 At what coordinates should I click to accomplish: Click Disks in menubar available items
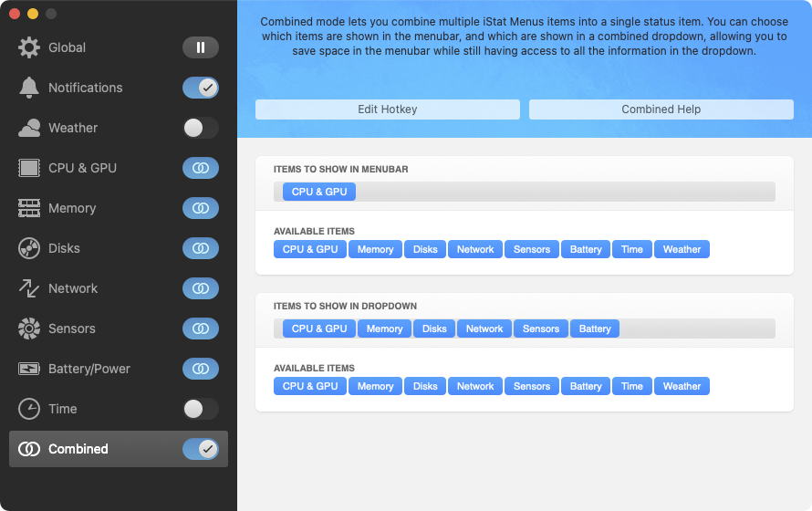click(425, 249)
